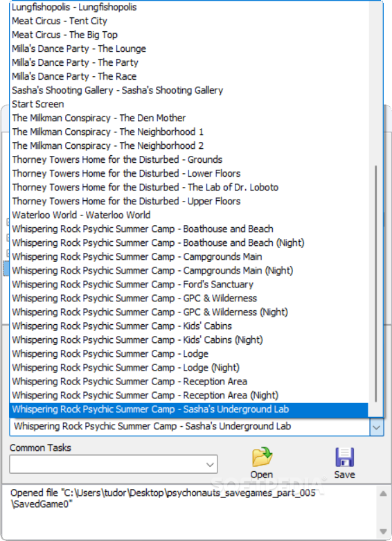Choose Milla's Dance Party - The Lounge
This screenshot has height=541, width=392.
point(189,48)
